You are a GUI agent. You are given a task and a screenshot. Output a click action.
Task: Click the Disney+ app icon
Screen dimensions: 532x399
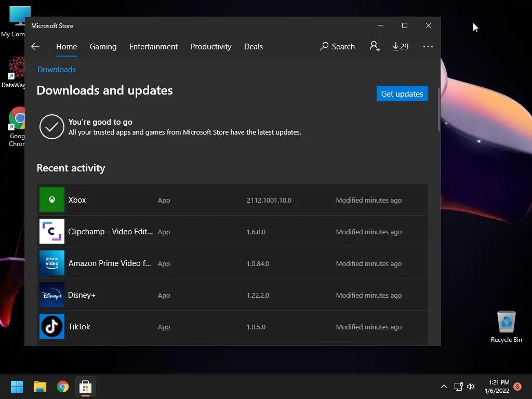coord(52,295)
